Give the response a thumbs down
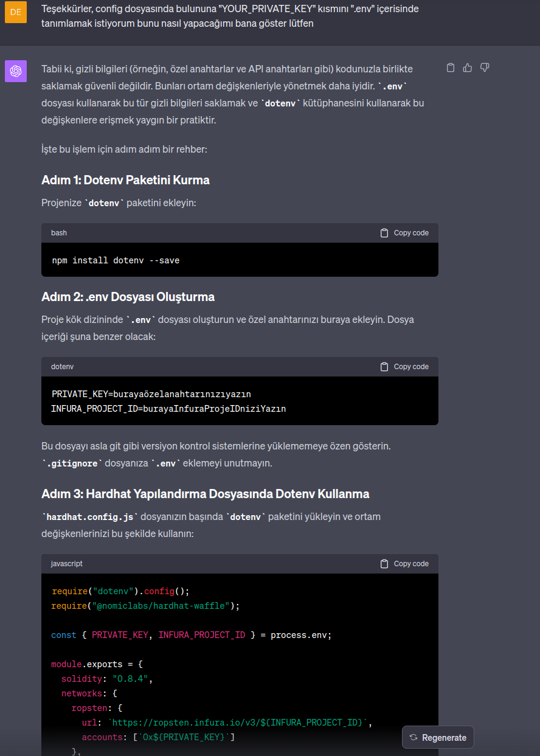The image size is (540, 756). tap(485, 68)
